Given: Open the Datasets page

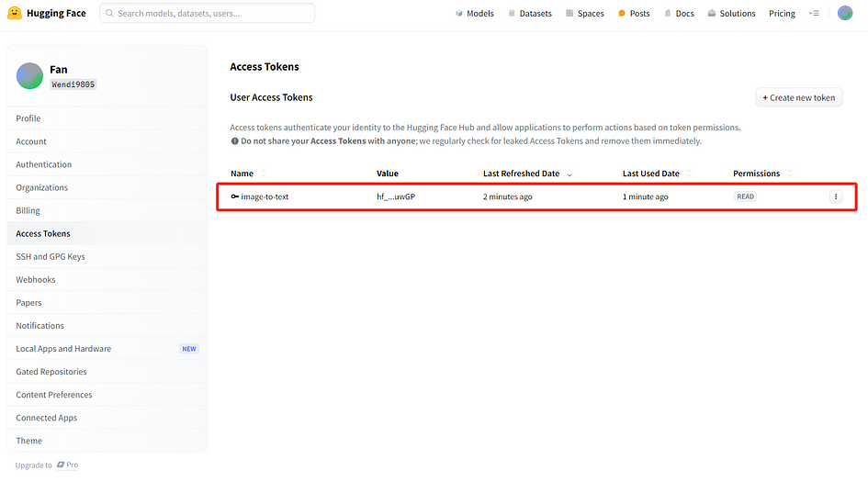Looking at the screenshot, I should pos(530,13).
